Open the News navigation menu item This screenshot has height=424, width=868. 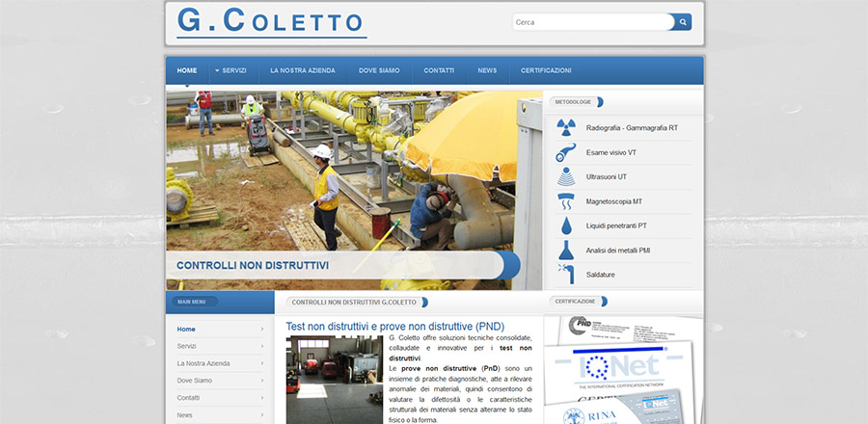487,70
